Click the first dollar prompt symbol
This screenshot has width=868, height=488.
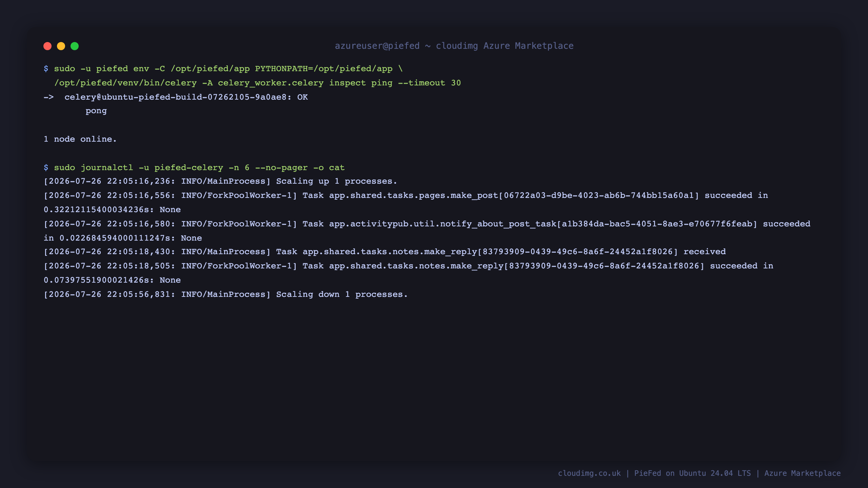coord(46,69)
